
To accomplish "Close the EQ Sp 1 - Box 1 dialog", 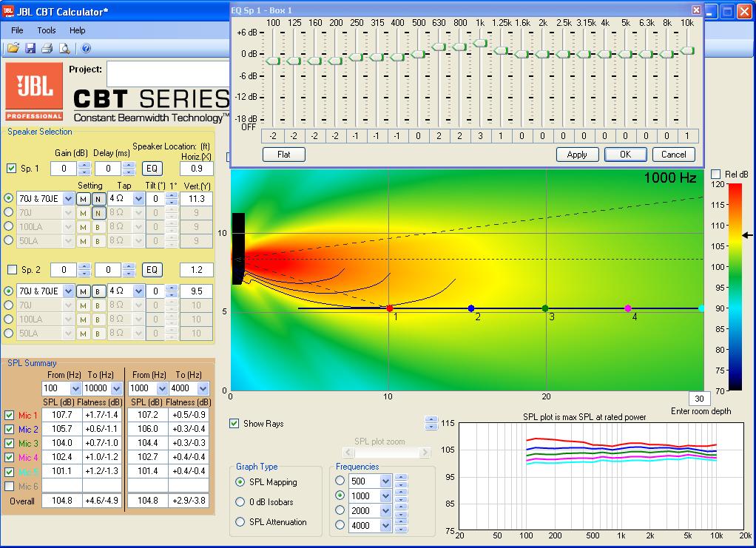I will click(x=696, y=10).
